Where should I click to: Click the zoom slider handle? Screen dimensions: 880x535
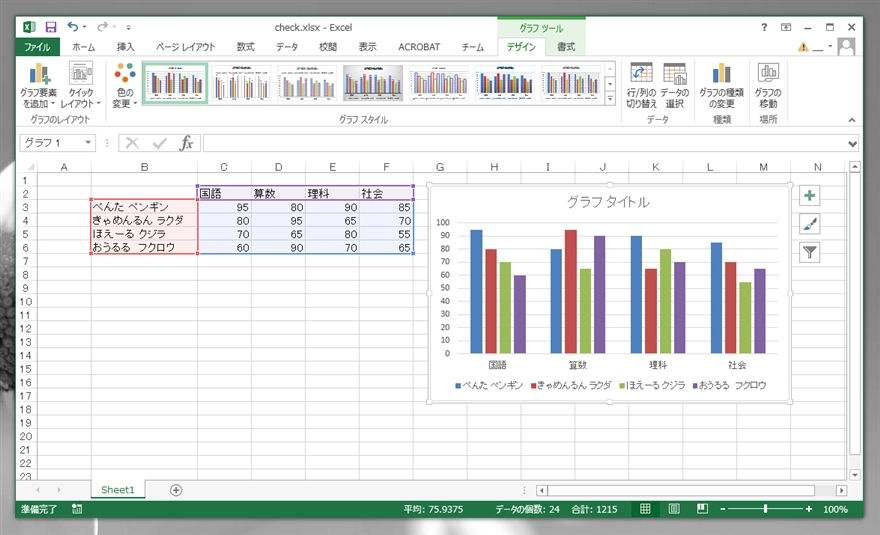[x=766, y=509]
